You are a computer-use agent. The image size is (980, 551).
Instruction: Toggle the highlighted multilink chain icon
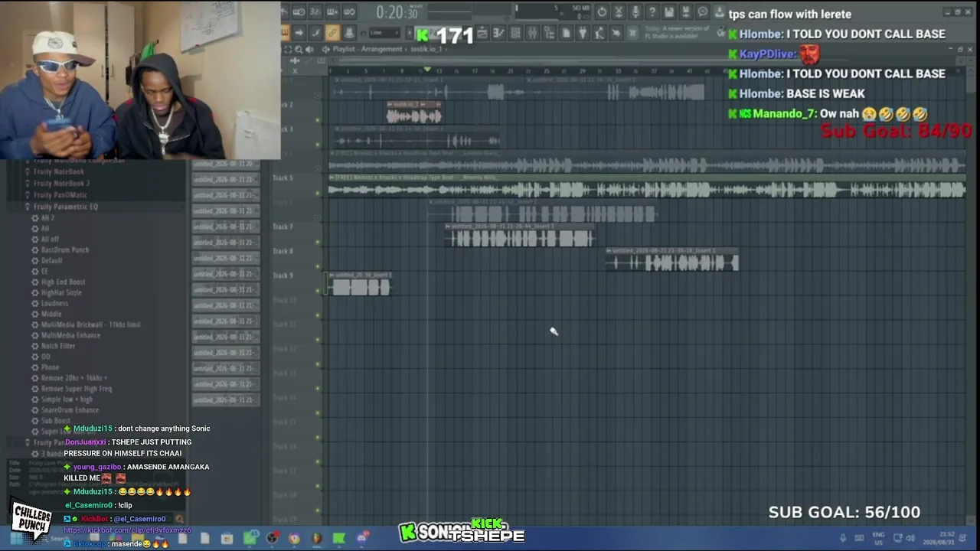(332, 33)
